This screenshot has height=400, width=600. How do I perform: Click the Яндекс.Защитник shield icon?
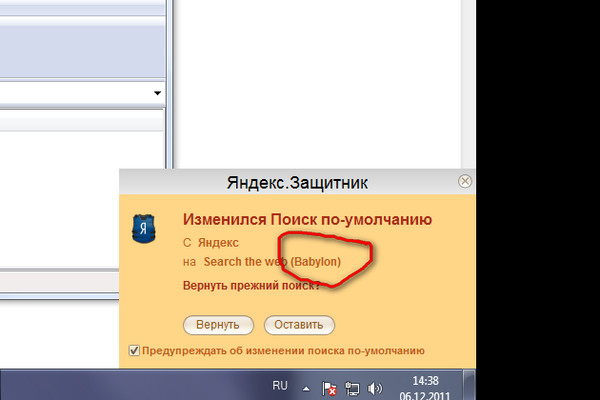[143, 229]
